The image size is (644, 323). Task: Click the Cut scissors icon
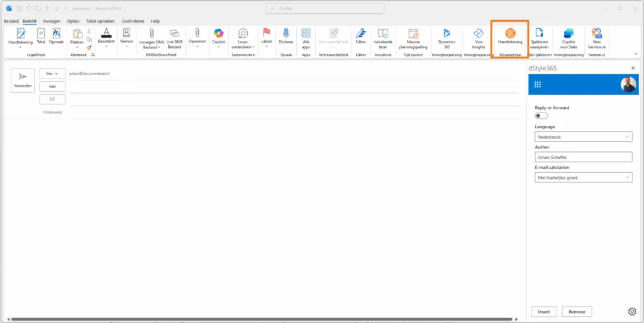[89, 31]
